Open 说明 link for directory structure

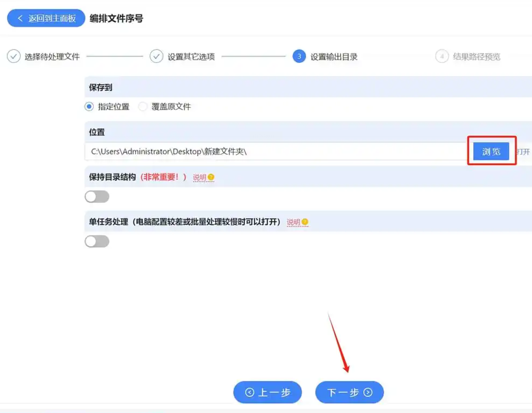(199, 177)
